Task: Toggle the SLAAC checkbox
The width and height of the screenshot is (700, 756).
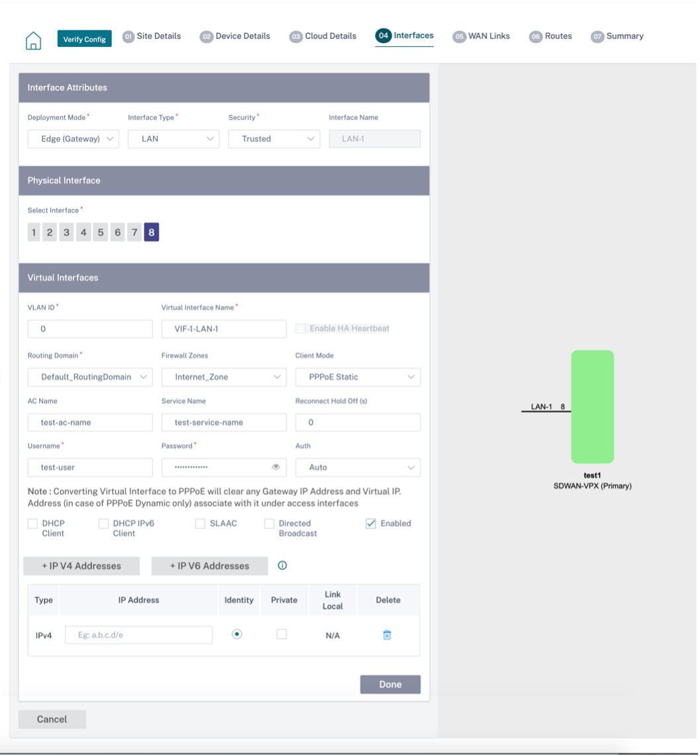Action: 200,524
